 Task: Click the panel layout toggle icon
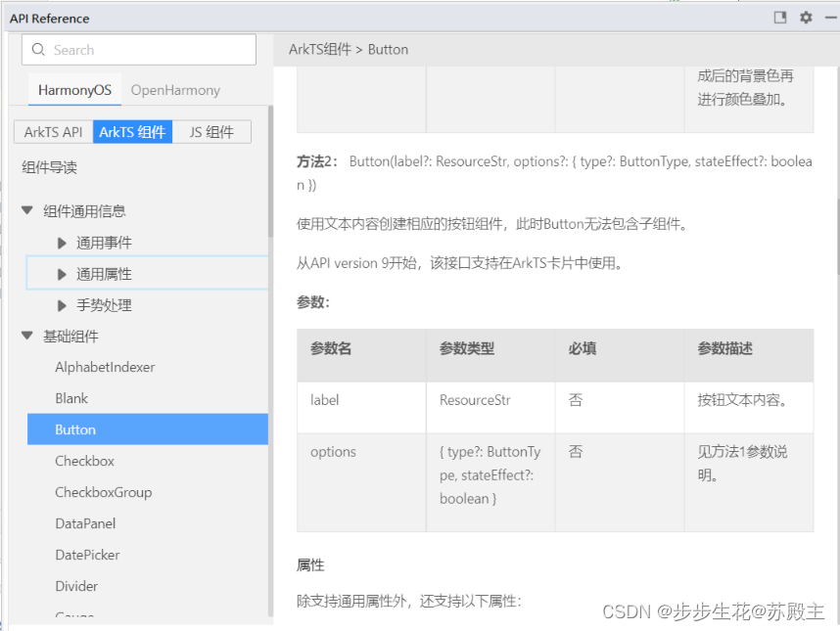coord(780,18)
